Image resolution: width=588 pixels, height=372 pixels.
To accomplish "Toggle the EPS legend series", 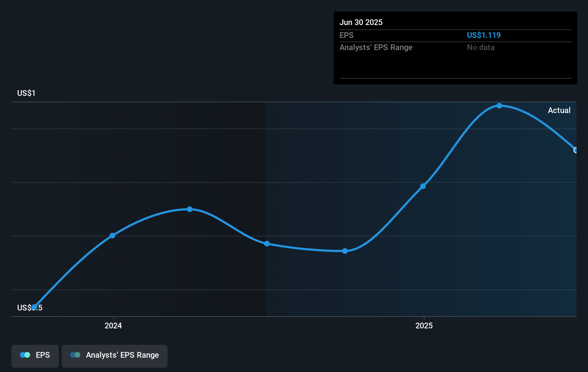I will coord(35,356).
